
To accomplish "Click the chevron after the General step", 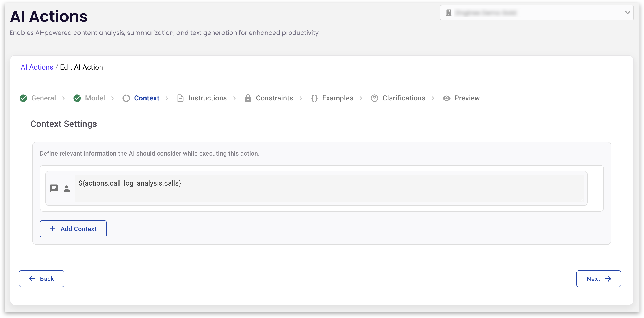I will tap(63, 98).
